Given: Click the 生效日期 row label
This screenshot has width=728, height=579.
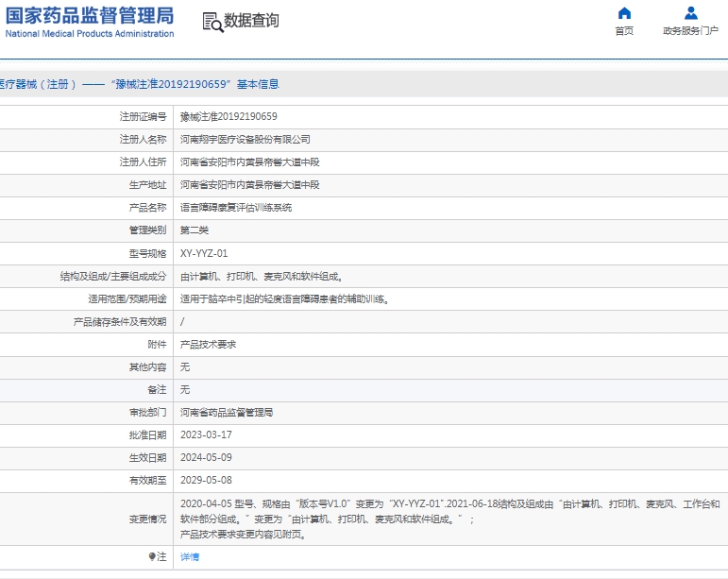Looking at the screenshot, I should point(147,458).
